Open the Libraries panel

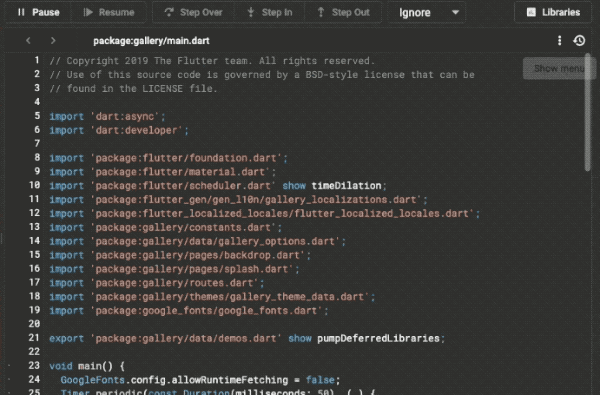tap(553, 12)
